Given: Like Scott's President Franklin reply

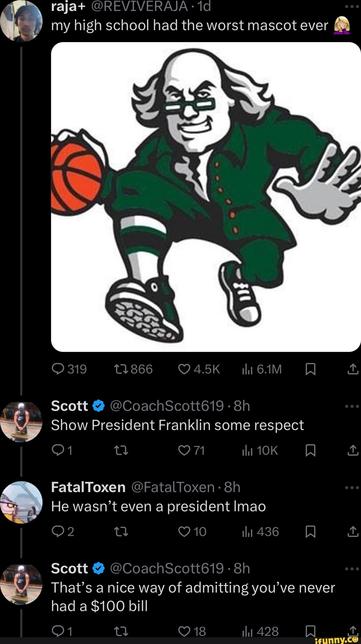Looking at the screenshot, I should click(184, 450).
